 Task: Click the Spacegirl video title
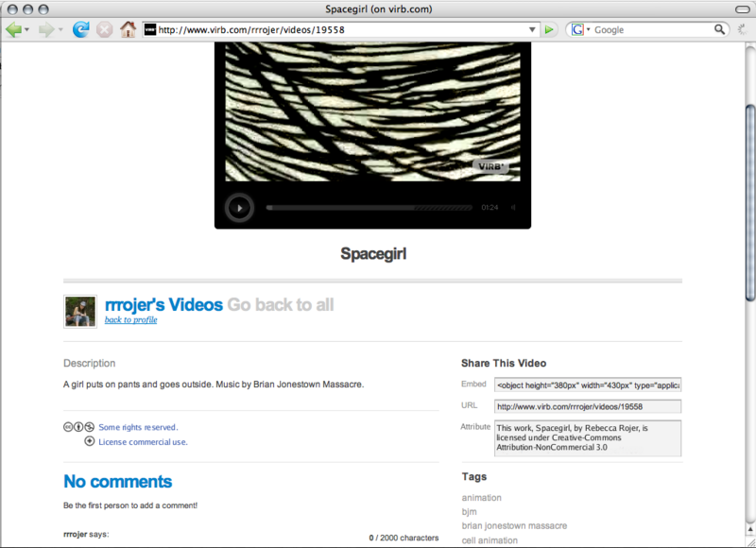373,253
